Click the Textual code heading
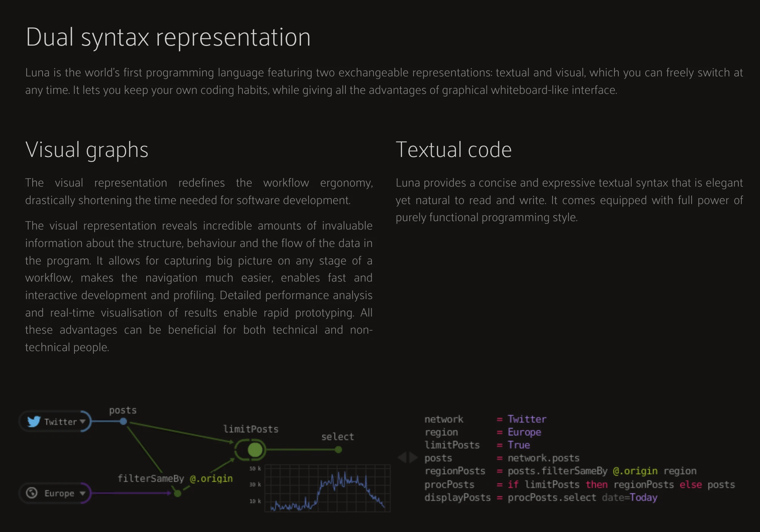The height and width of the screenshot is (532, 760). pos(454,149)
